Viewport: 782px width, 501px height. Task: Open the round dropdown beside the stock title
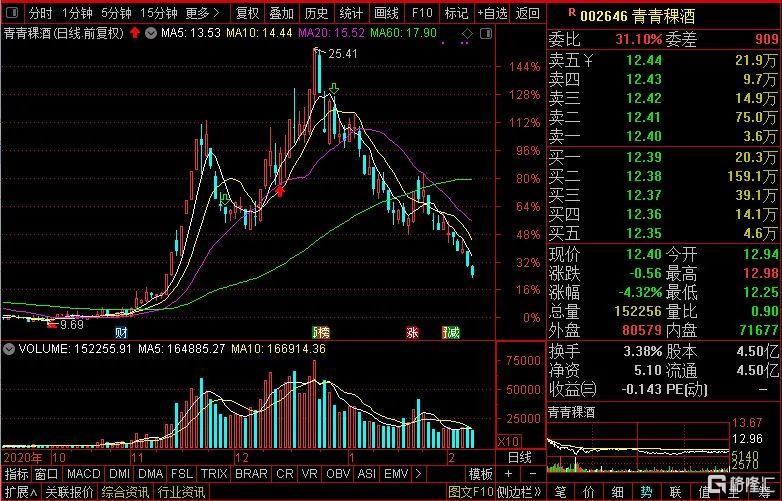[x=151, y=33]
